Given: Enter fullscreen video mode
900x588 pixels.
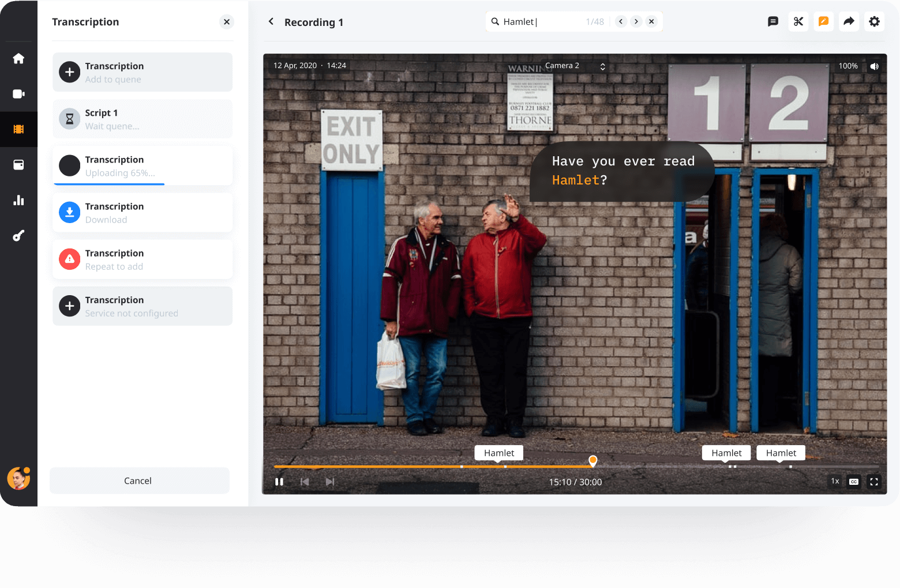Looking at the screenshot, I should [874, 482].
